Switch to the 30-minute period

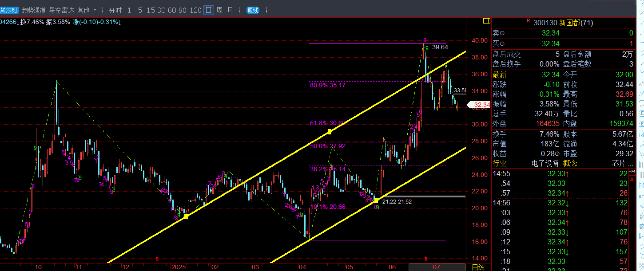pos(161,10)
